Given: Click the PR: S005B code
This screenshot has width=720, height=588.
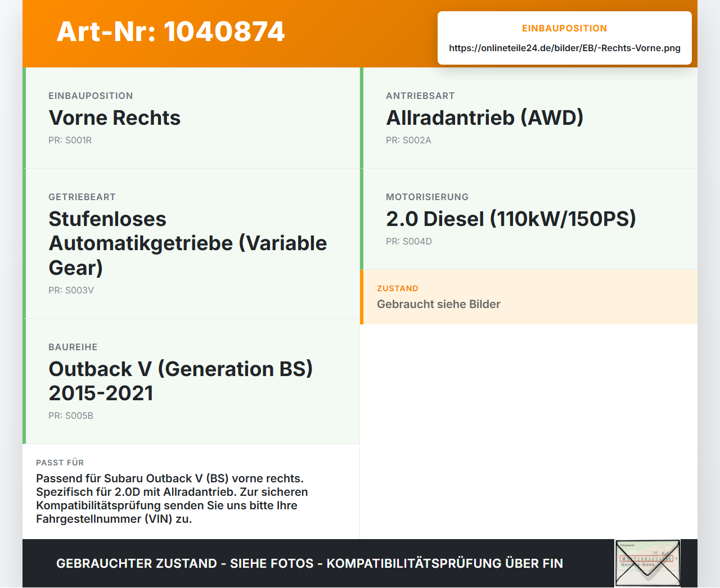Looking at the screenshot, I should click(x=71, y=415).
